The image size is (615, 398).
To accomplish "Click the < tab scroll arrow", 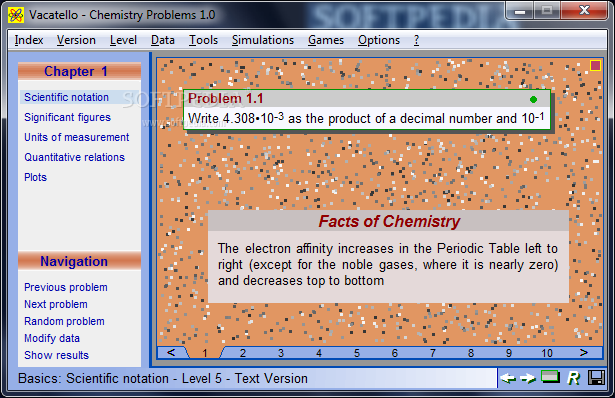I will coord(171,353).
